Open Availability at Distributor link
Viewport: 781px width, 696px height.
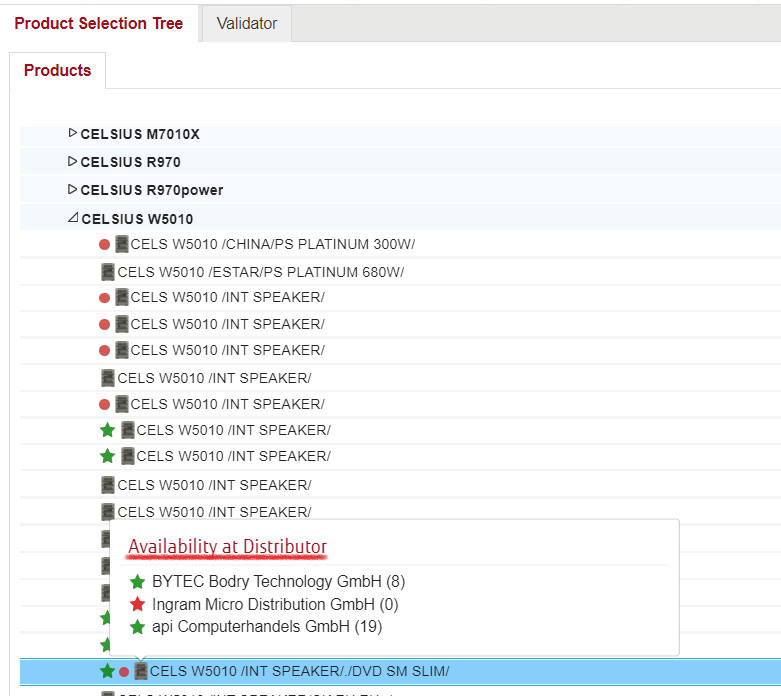[227, 547]
